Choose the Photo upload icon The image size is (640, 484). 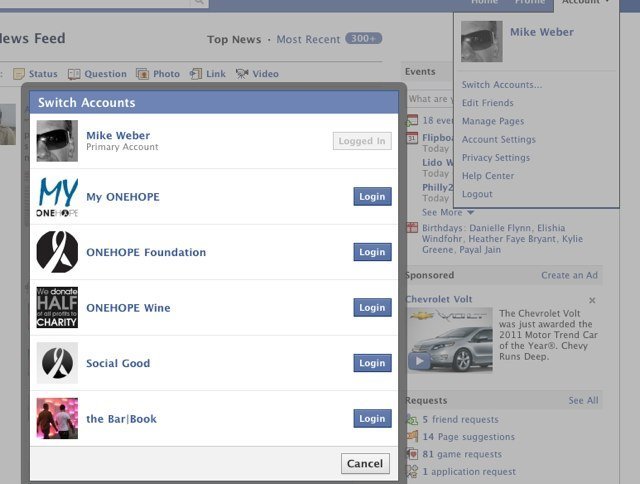pyautogui.click(x=143, y=74)
